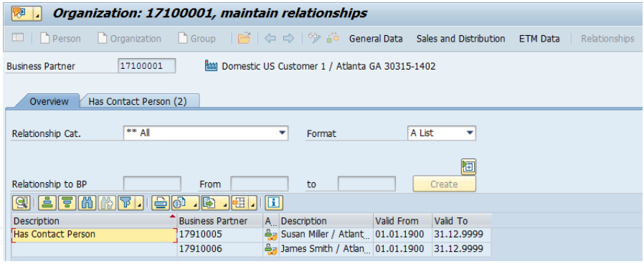Click the blue Information icon in grid toolbar
644x264 pixels.
(275, 202)
